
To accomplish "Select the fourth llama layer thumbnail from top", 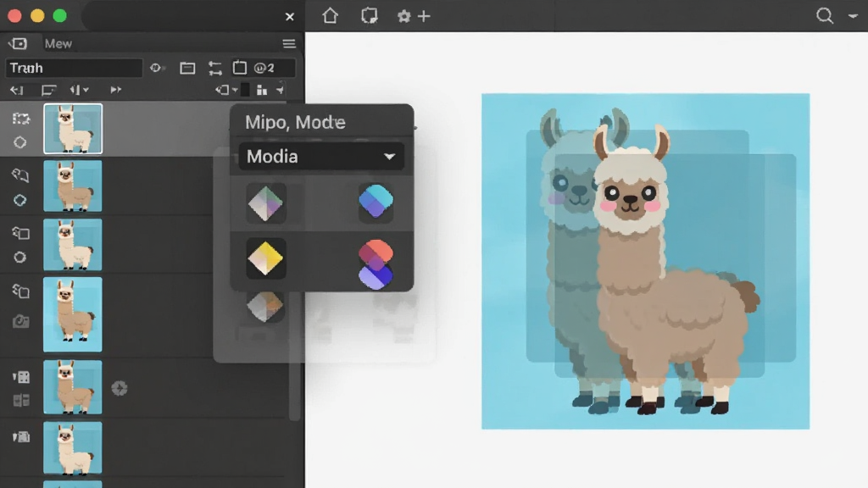I will pyautogui.click(x=73, y=314).
